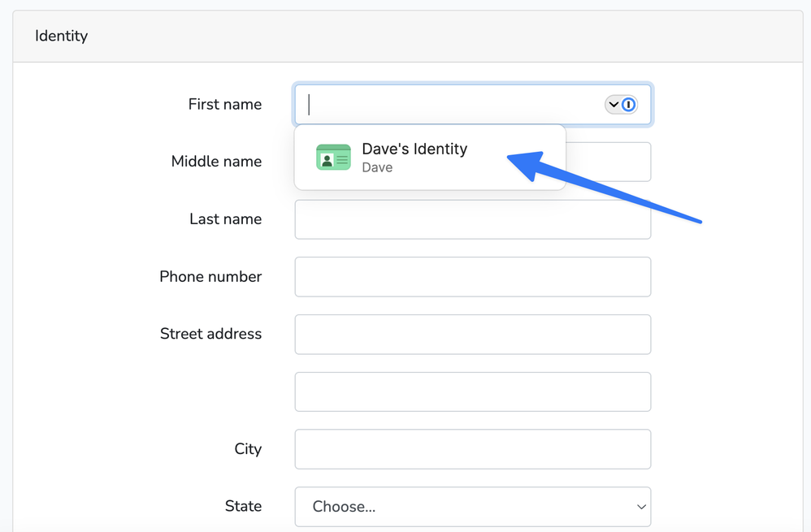The height and width of the screenshot is (532, 811).
Task: Click into the Last name field
Action: click(x=472, y=219)
